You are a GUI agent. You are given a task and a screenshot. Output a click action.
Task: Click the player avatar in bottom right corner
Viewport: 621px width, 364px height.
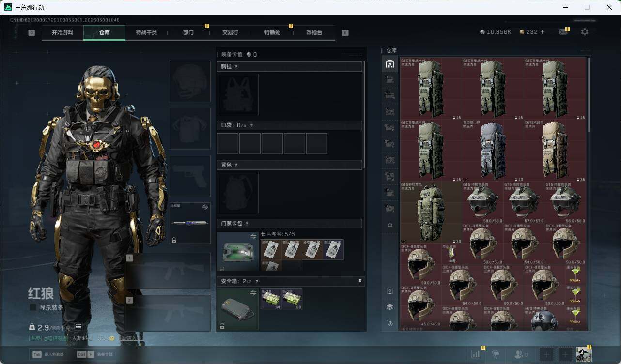point(584,354)
